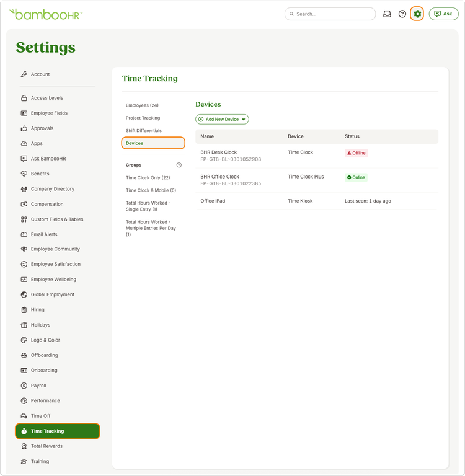Click the Hiring clipboard icon
The image size is (465, 476).
tap(24, 310)
